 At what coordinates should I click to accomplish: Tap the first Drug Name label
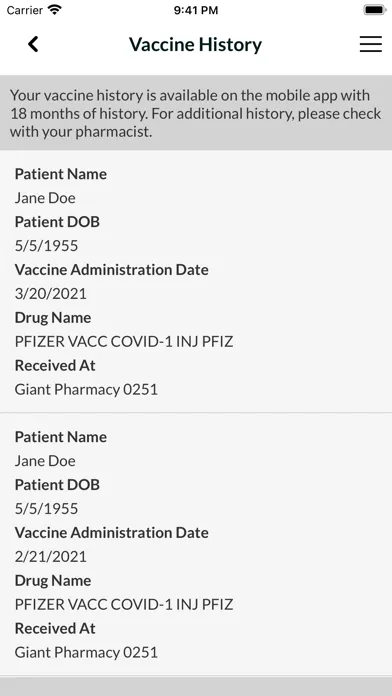tap(53, 318)
